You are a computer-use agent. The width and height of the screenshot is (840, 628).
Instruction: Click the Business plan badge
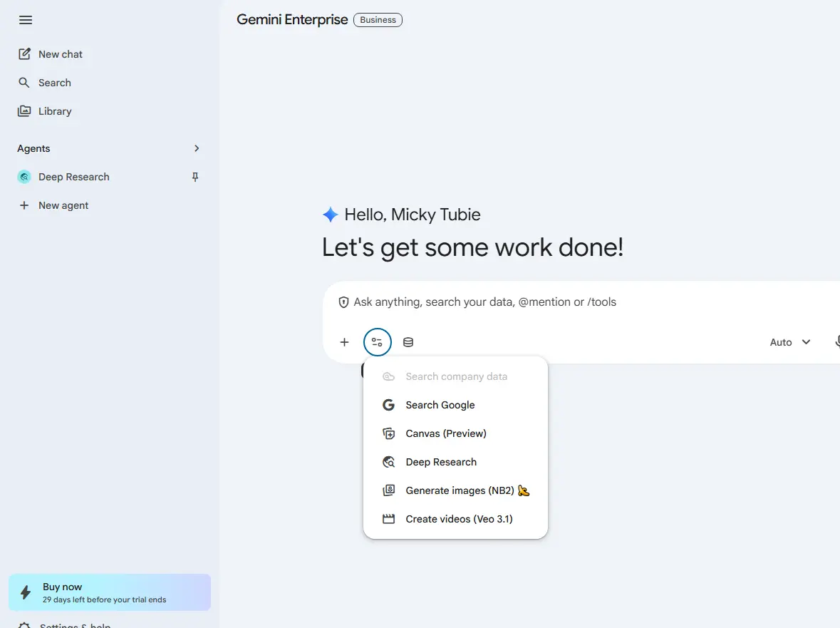(x=378, y=20)
